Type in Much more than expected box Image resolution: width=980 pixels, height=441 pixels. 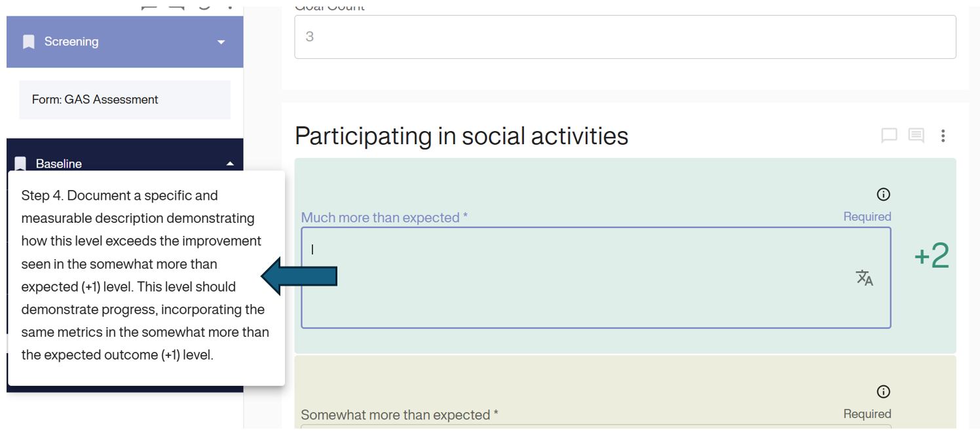[x=576, y=277]
